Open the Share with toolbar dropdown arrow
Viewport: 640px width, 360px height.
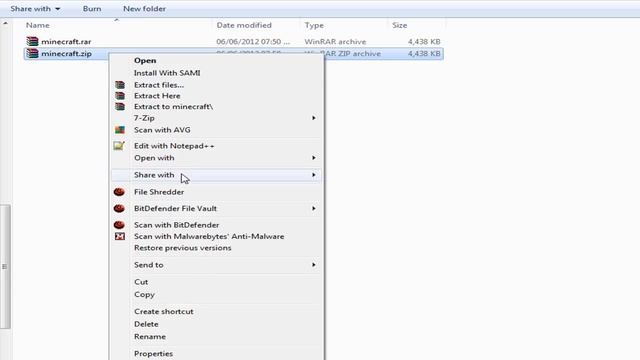(58, 9)
